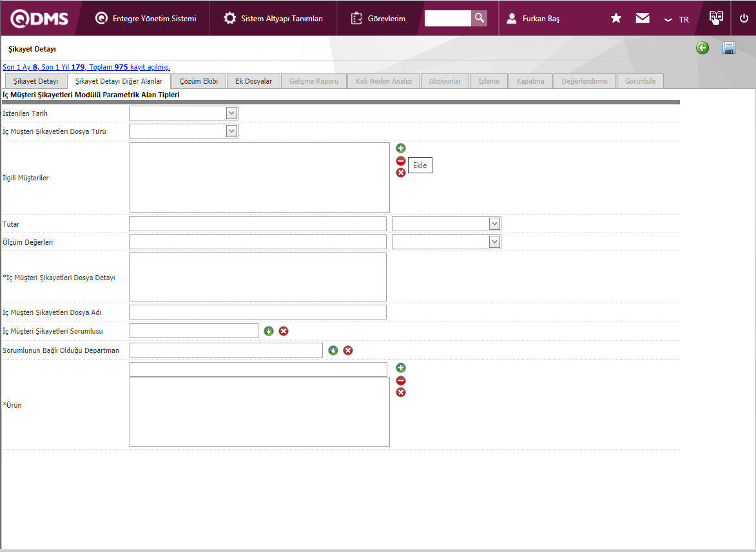Open the help book icon
Screen dimensions: 756x552
pos(716,17)
